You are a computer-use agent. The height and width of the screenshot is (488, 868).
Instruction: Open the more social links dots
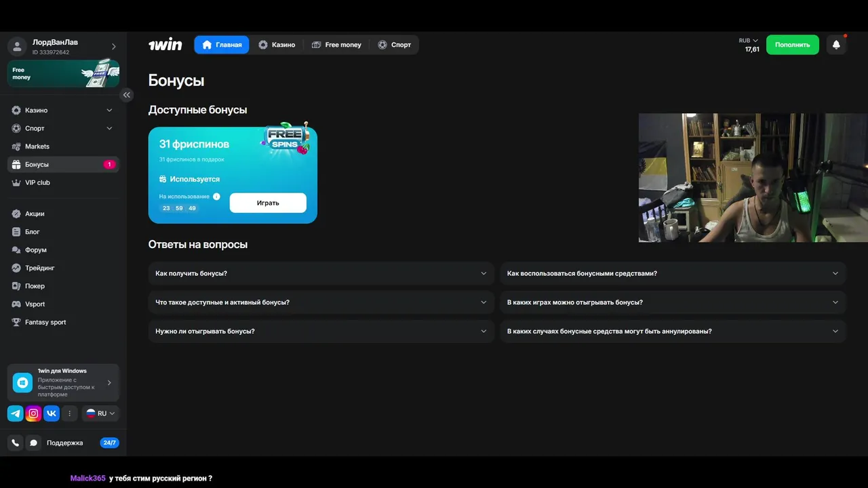coord(69,413)
